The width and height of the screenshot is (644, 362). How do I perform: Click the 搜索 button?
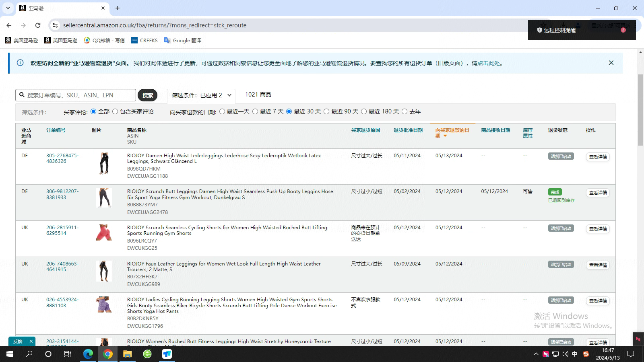(148, 95)
